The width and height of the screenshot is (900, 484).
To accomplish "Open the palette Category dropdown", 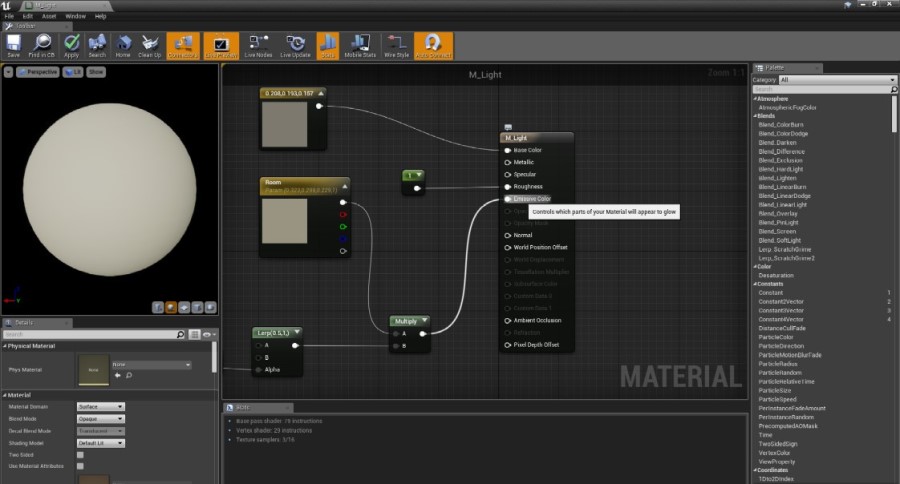I will (x=837, y=80).
